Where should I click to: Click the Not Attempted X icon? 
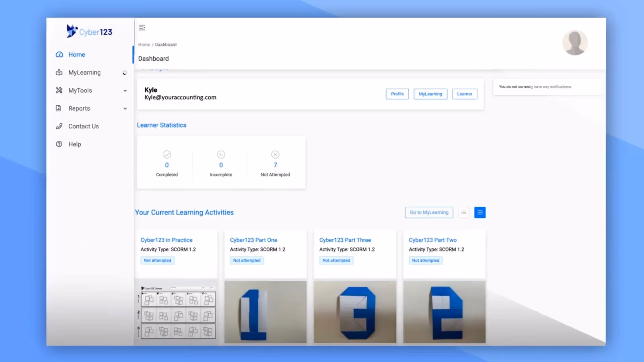click(x=275, y=155)
